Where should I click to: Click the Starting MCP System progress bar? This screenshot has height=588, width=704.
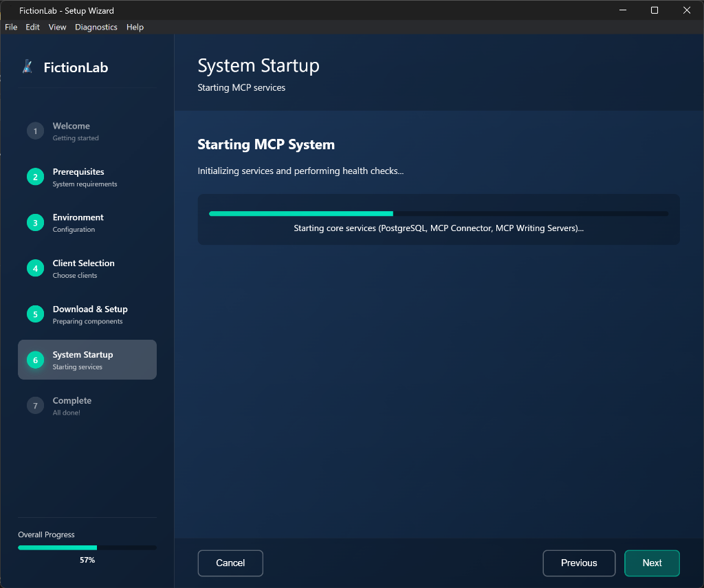click(x=439, y=213)
